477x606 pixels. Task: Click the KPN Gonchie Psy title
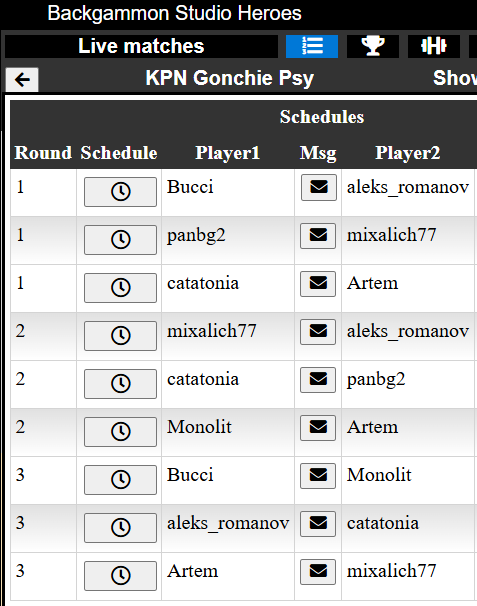[230, 78]
